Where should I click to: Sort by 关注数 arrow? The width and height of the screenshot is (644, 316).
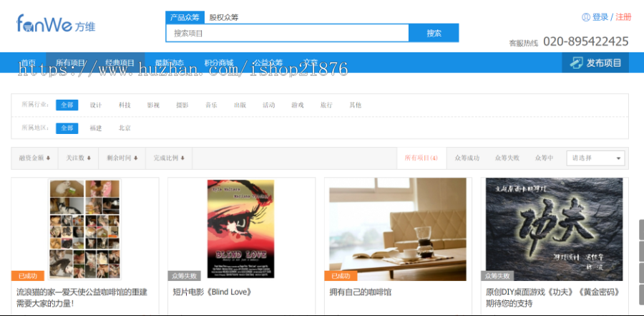pos(89,158)
